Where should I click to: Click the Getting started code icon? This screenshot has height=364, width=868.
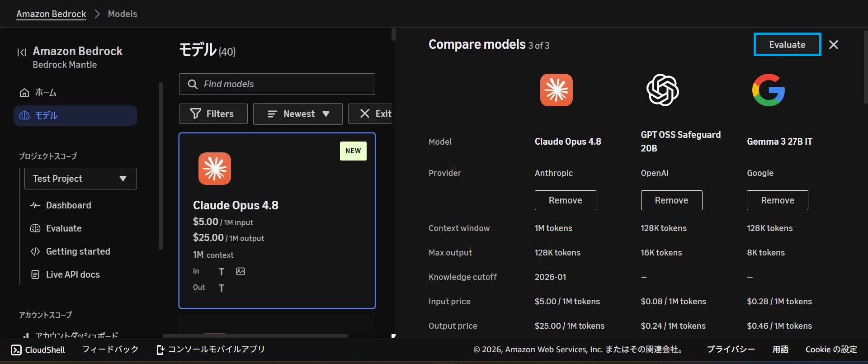point(35,251)
